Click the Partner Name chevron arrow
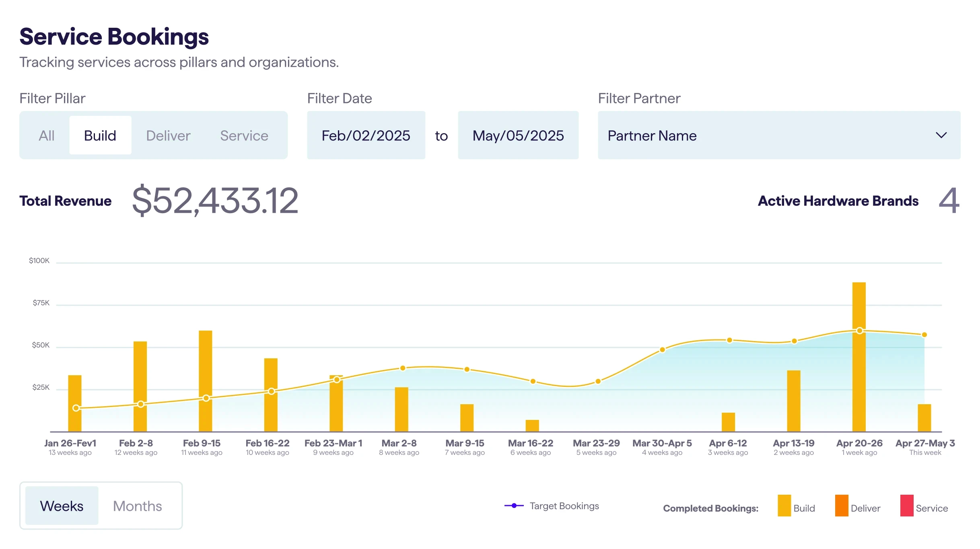 [x=941, y=136]
